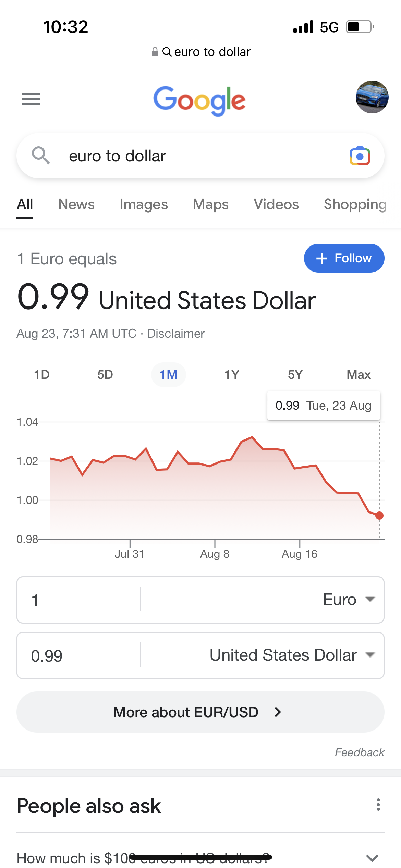Tap the Google logo

point(199,100)
